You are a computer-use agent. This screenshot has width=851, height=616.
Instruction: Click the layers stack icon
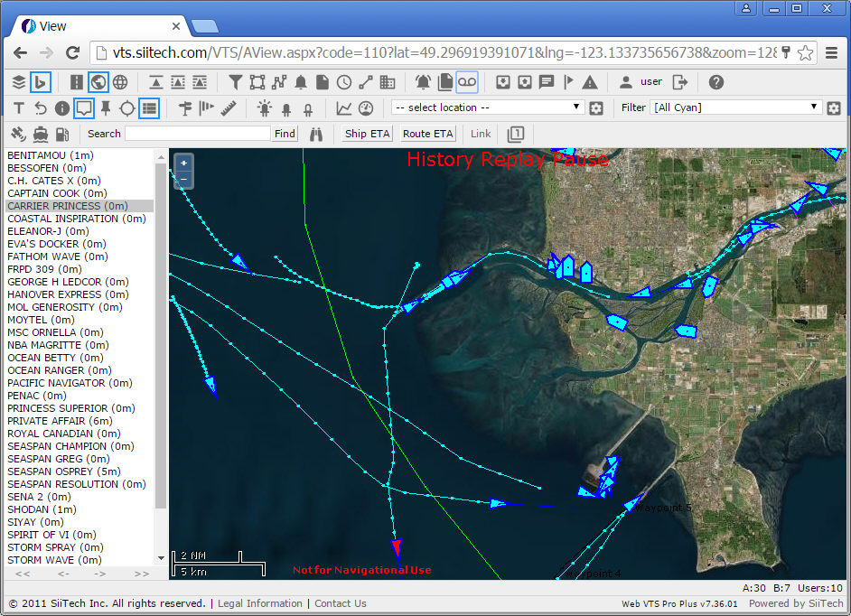tap(18, 82)
